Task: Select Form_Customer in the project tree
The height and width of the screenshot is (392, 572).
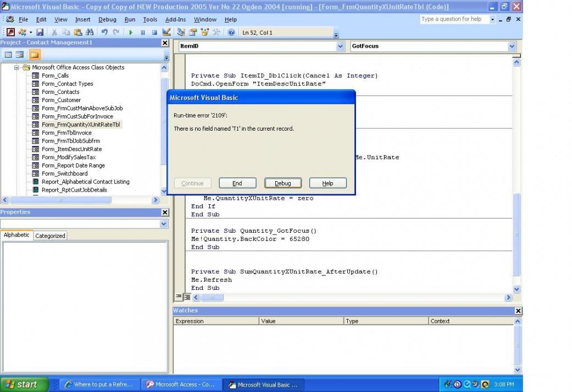Action: point(62,100)
